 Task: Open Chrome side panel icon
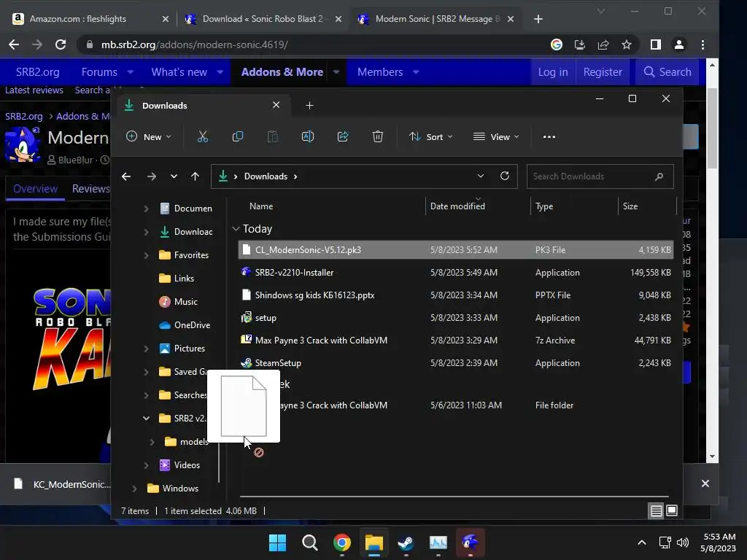coord(656,44)
